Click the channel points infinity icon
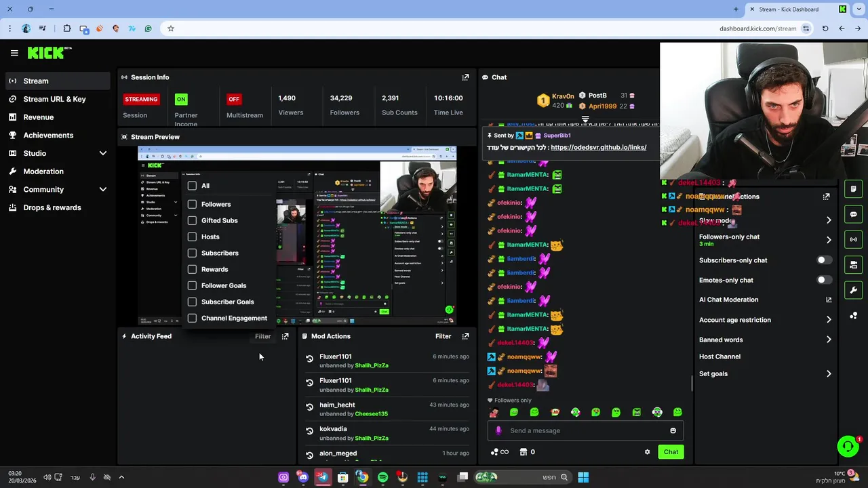The image size is (868, 488). point(500,452)
